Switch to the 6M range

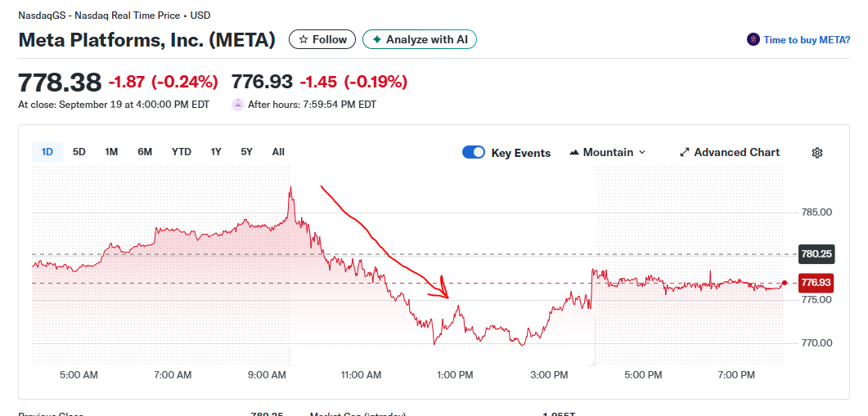coord(145,151)
